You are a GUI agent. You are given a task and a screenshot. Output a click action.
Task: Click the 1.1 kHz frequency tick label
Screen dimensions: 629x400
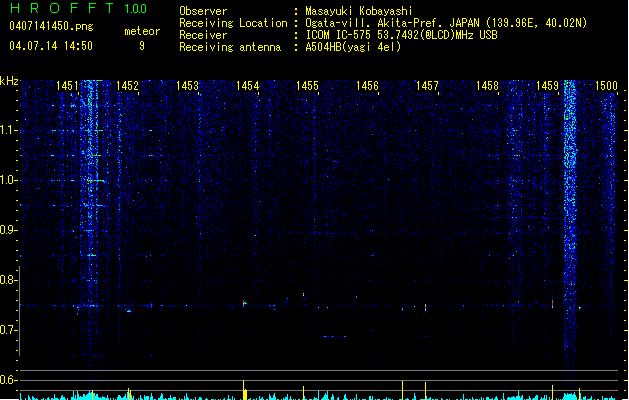click(x=8, y=130)
